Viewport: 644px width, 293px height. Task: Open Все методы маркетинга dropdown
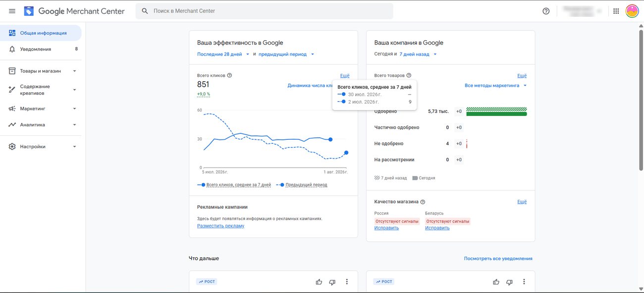(x=496, y=85)
